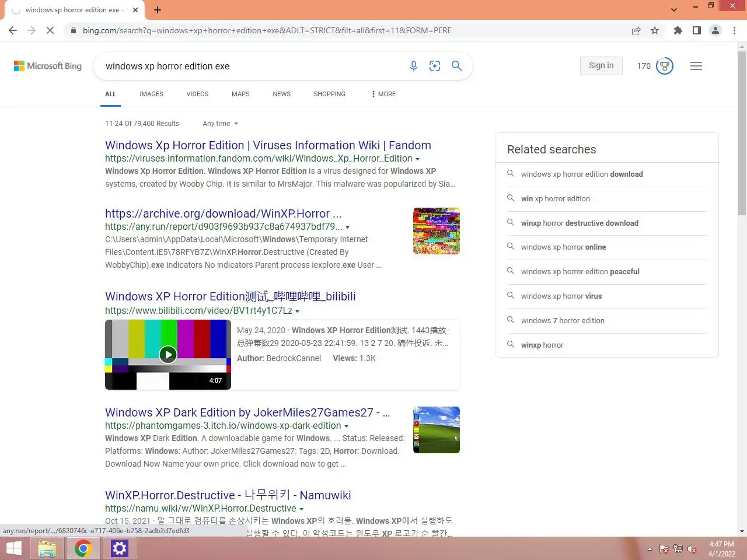Screen dimensions: 747x560
Task: Search by voice with microphone icon
Action: [414, 66]
